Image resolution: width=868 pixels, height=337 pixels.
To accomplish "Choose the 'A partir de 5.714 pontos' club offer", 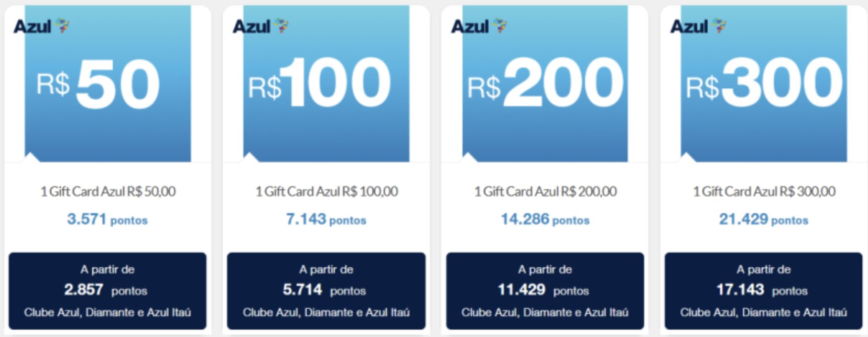I will (326, 291).
